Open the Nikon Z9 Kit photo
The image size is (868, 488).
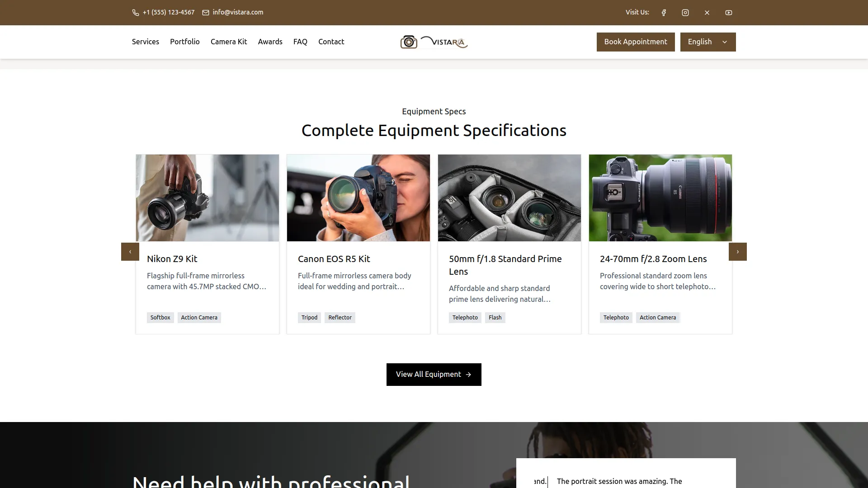[208, 198]
